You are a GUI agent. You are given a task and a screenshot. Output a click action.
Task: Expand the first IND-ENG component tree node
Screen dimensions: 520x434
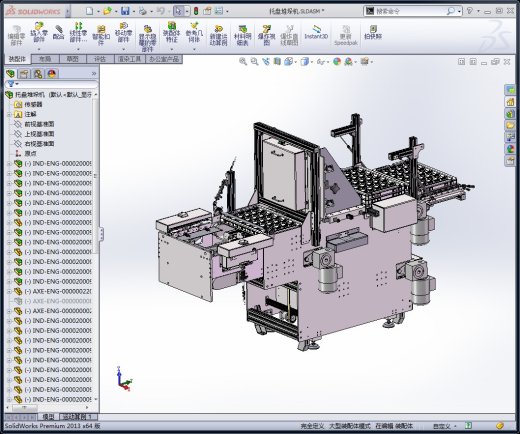(9, 164)
